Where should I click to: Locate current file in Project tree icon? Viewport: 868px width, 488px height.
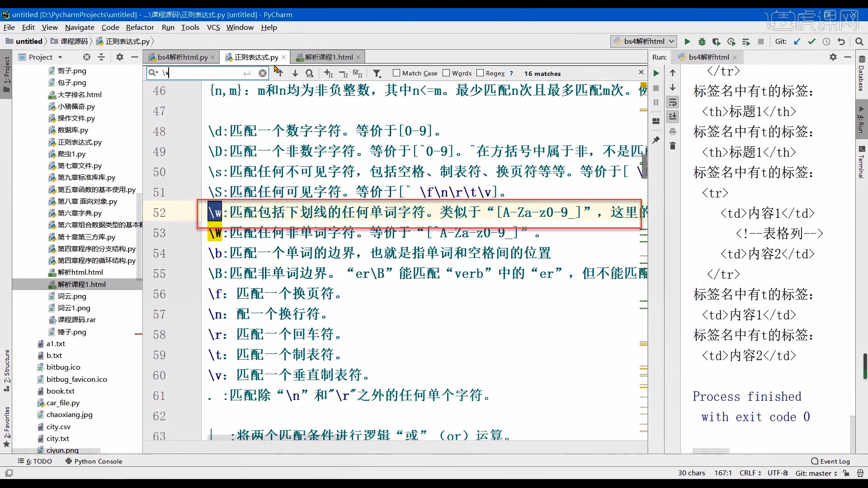(x=87, y=57)
